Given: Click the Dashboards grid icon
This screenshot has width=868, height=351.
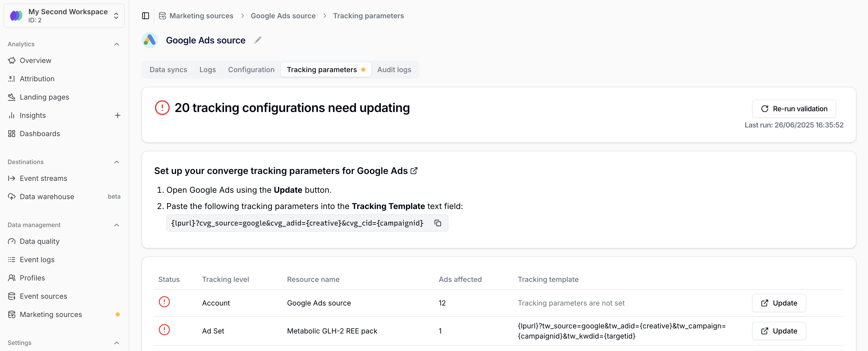Looking at the screenshot, I should click(x=12, y=134).
